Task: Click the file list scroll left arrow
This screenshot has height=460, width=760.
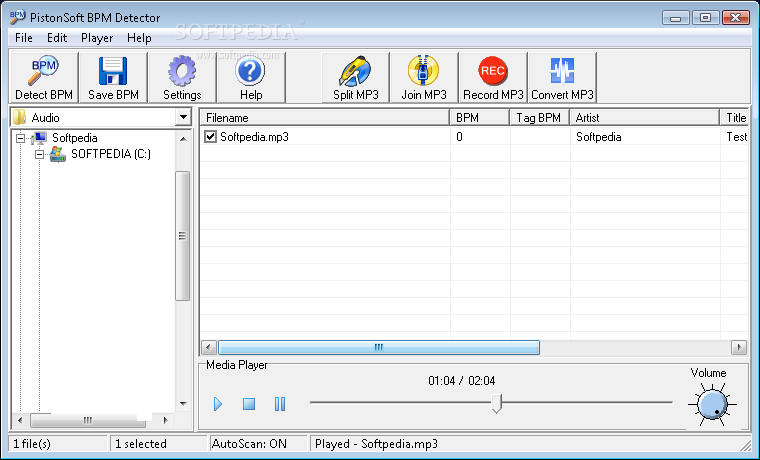Action: [209, 347]
